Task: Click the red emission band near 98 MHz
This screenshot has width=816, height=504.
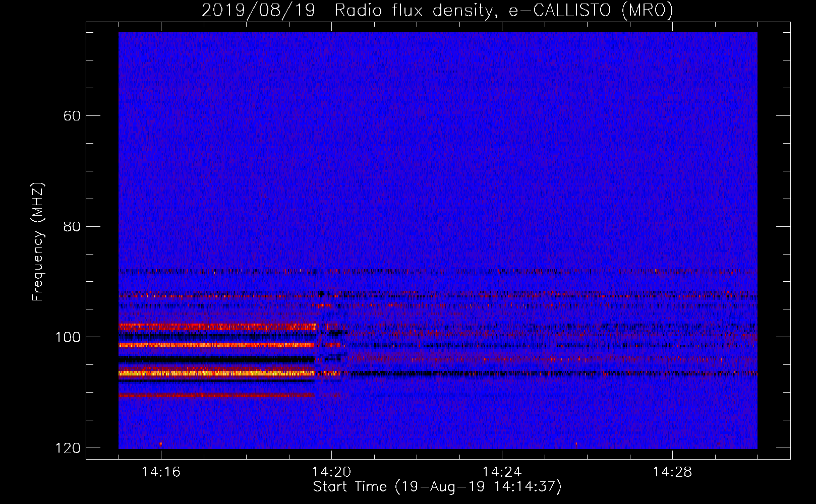Action: coord(218,327)
